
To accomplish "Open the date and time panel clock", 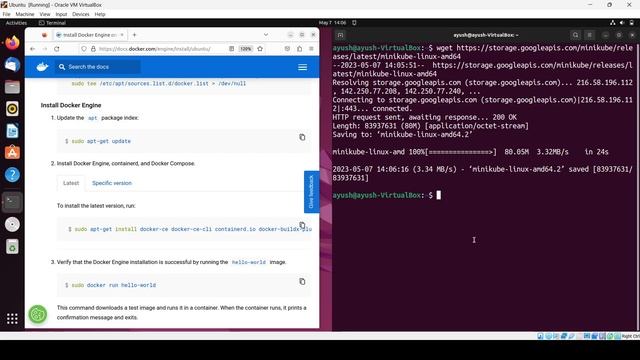I will click(x=333, y=23).
